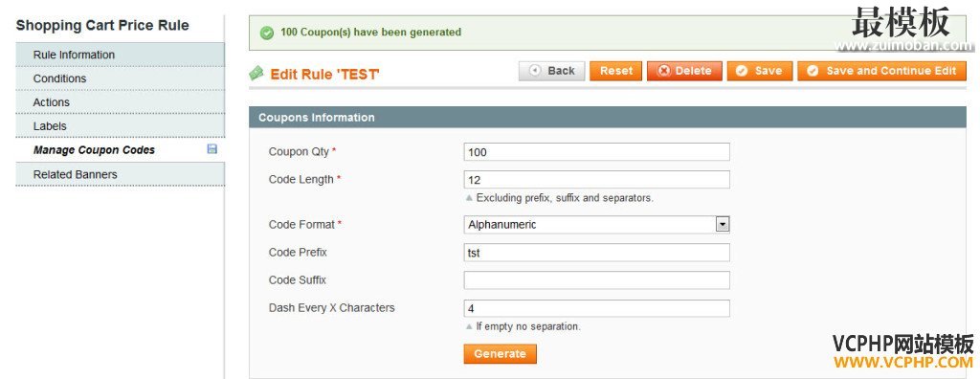Open the Actions tab

(120, 102)
